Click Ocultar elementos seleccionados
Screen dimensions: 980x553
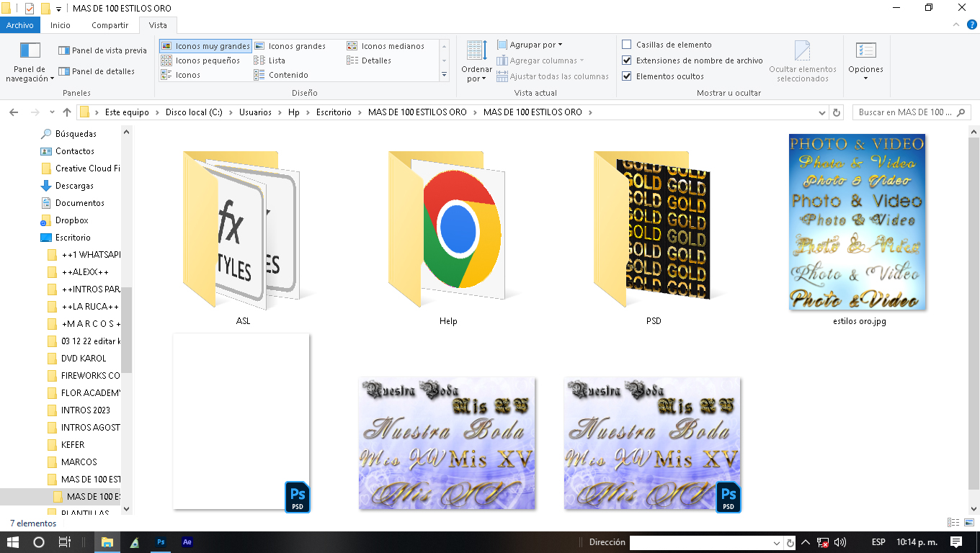click(x=802, y=62)
